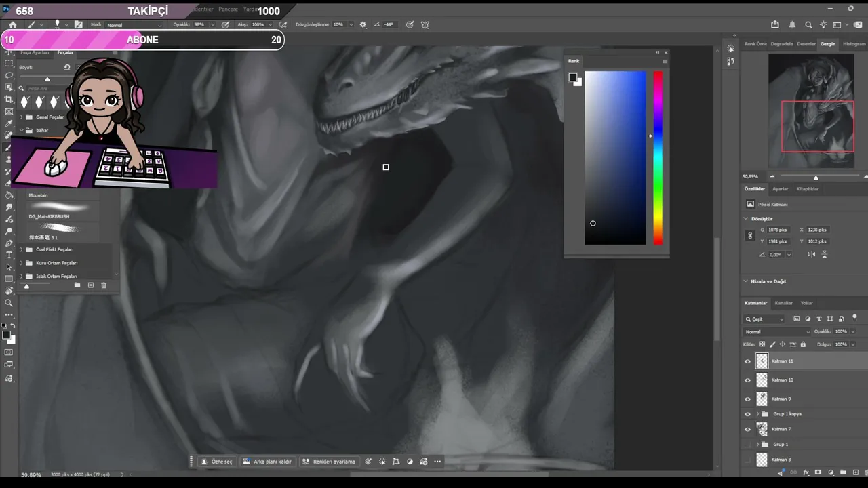Hide the Katman 10 layer
868x488 pixels.
tap(748, 380)
